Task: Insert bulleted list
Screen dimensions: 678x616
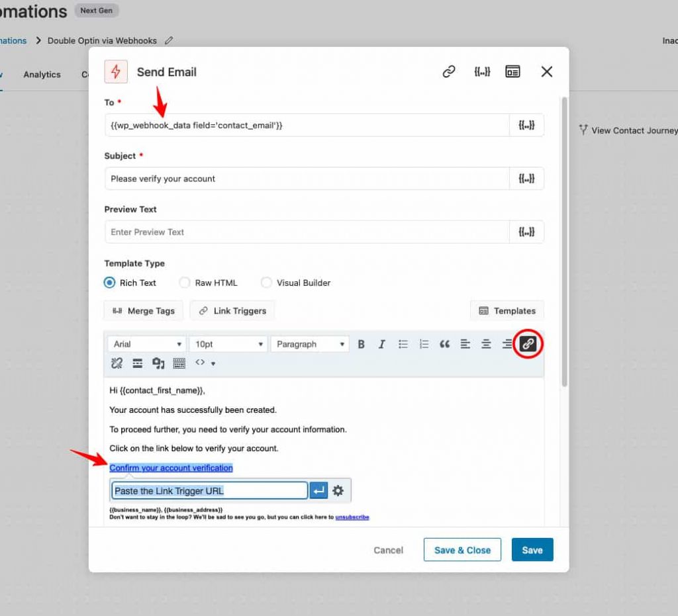Action: point(403,344)
